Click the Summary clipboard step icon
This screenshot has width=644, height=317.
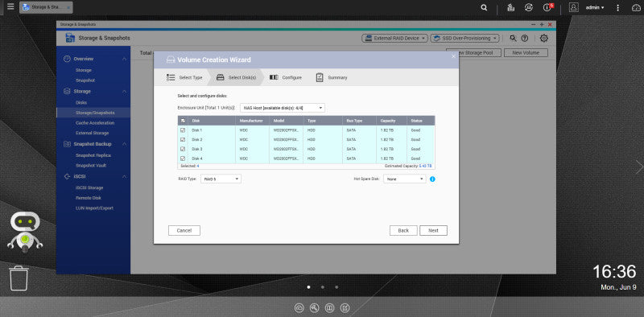320,77
